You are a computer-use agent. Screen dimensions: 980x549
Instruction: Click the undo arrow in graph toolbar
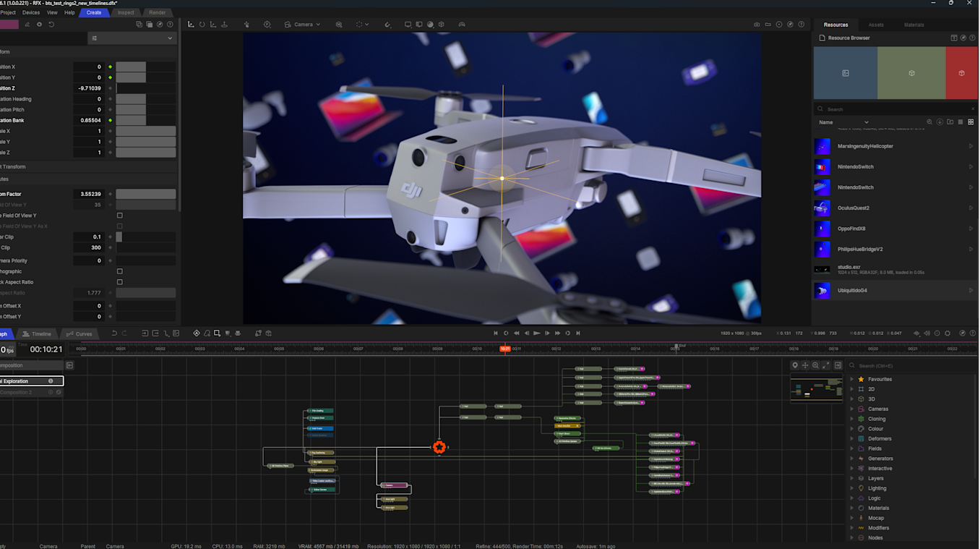tap(113, 333)
